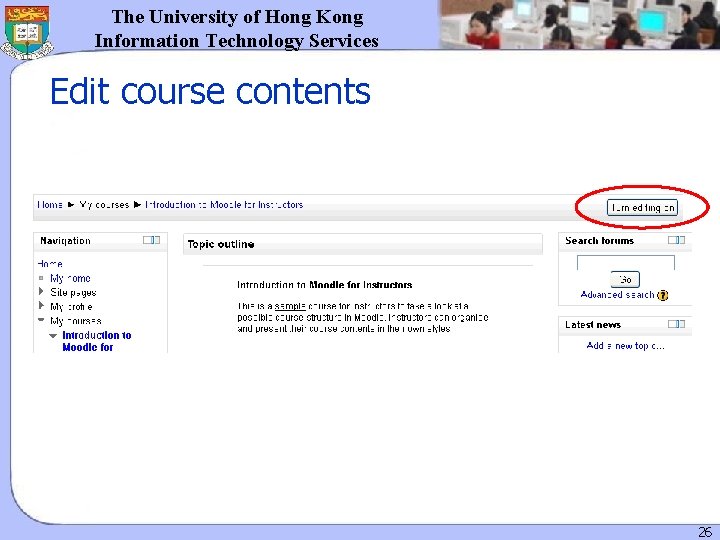Open the Home breadcrumb link

[x=50, y=205]
